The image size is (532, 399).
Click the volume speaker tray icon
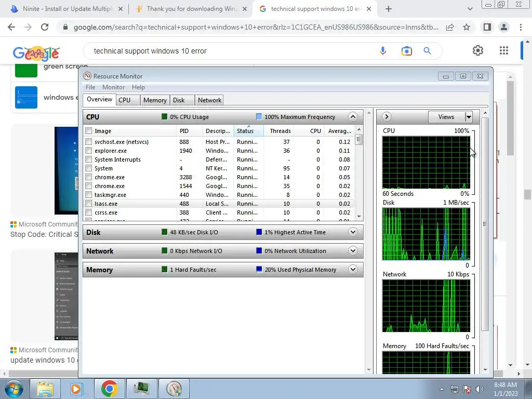480,389
